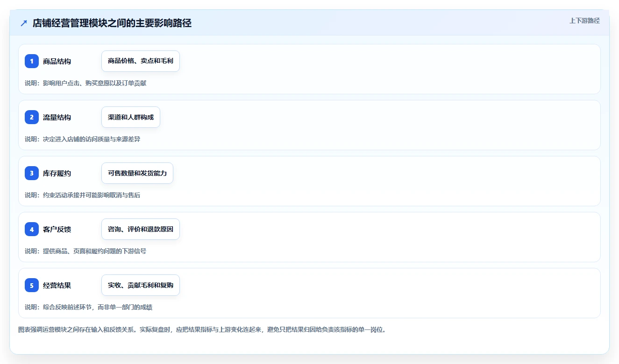
Task: Click the 经营结果 label
Action: click(x=57, y=285)
